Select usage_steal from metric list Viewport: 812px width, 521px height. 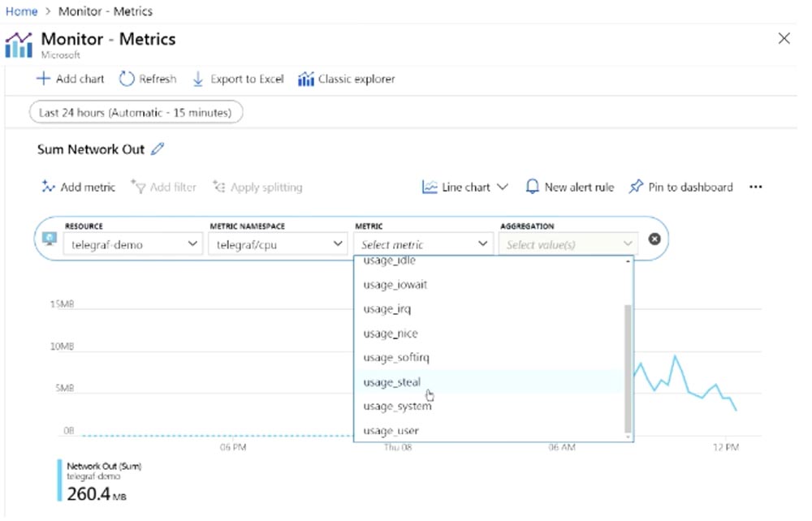pyautogui.click(x=392, y=382)
